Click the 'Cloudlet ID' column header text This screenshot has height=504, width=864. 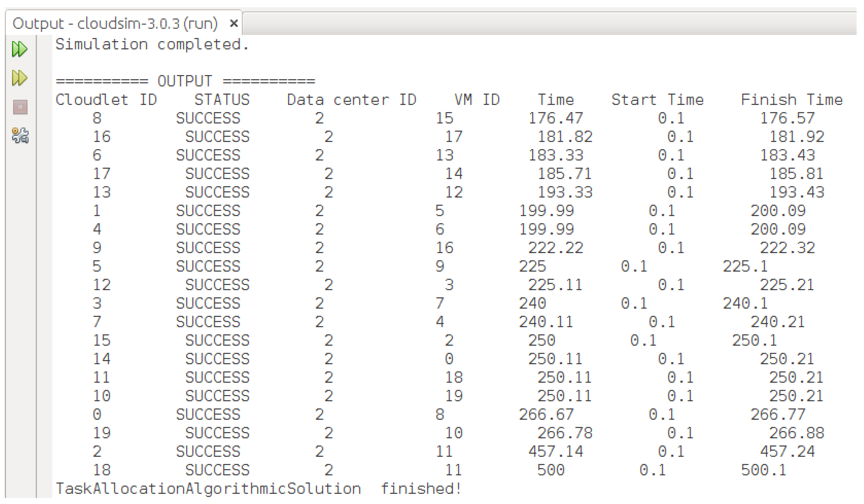(x=106, y=100)
